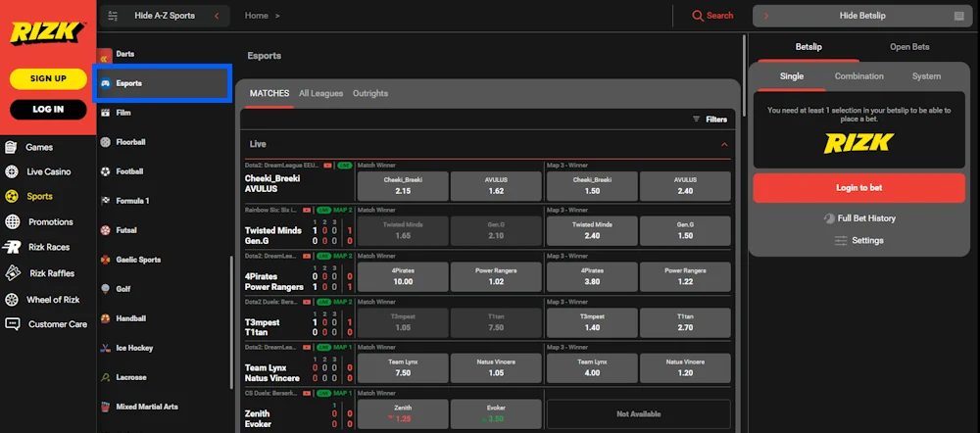980x433 pixels.
Task: Click the Mixed Martial Arts icon
Action: [105, 407]
